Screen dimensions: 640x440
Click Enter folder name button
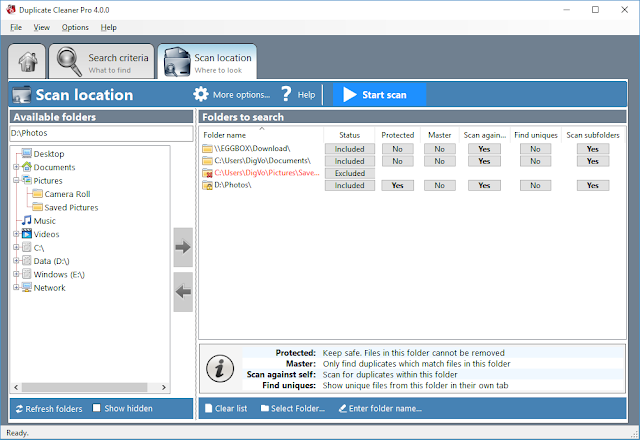coord(380,409)
